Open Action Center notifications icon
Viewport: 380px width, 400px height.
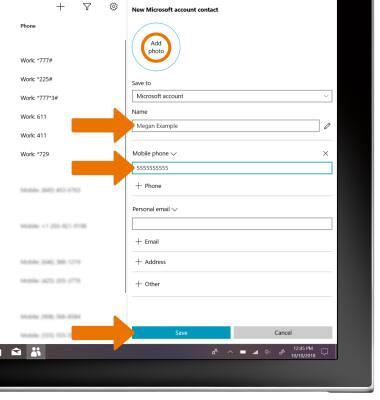pyautogui.click(x=324, y=352)
